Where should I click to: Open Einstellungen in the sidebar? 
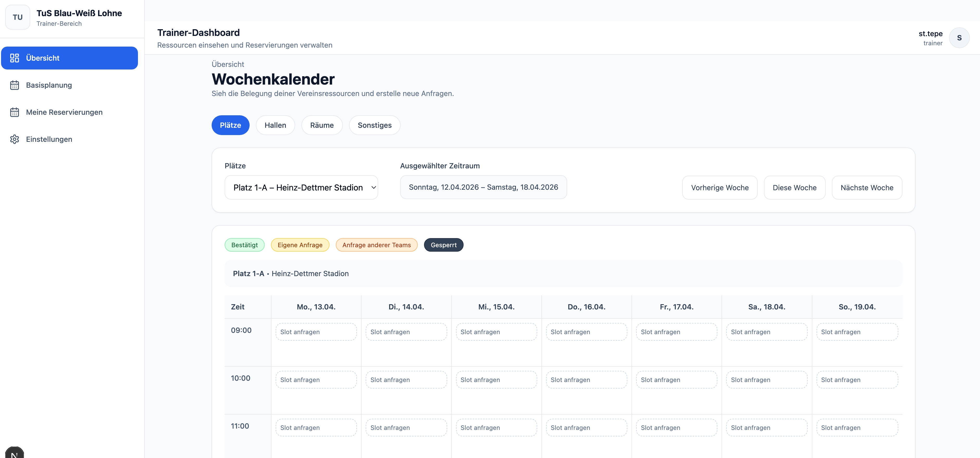pos(69,139)
